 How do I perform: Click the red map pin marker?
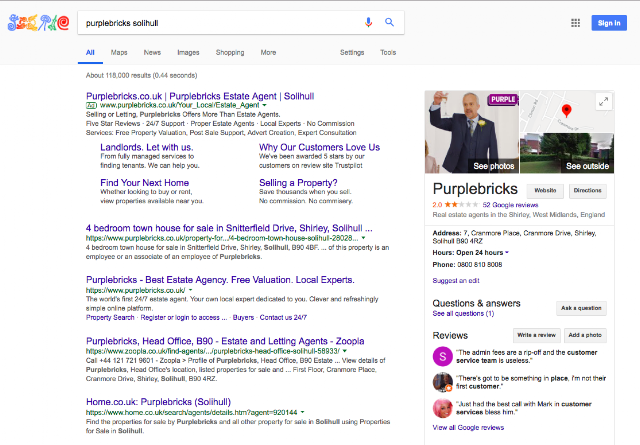[566, 111]
